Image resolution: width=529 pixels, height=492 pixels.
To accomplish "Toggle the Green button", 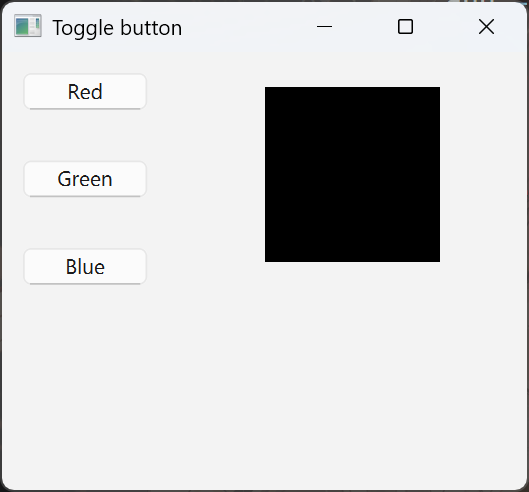I will click(x=85, y=179).
